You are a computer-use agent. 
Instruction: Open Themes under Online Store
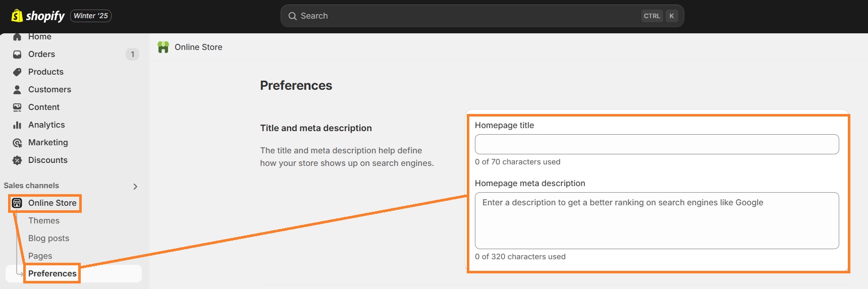[x=44, y=220]
